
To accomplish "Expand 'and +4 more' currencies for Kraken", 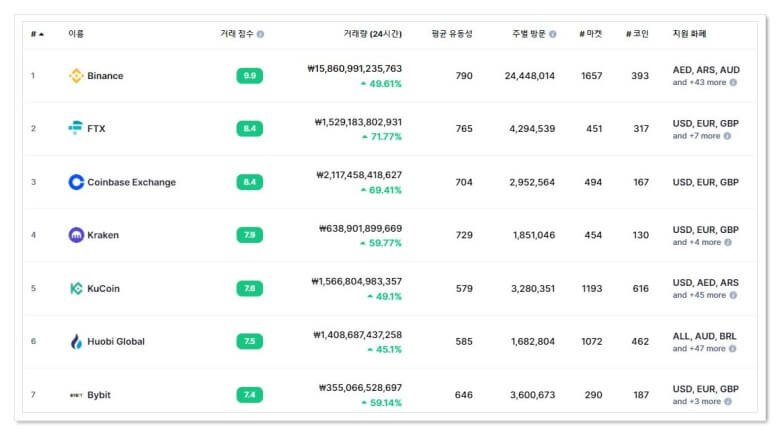I will 697,242.
